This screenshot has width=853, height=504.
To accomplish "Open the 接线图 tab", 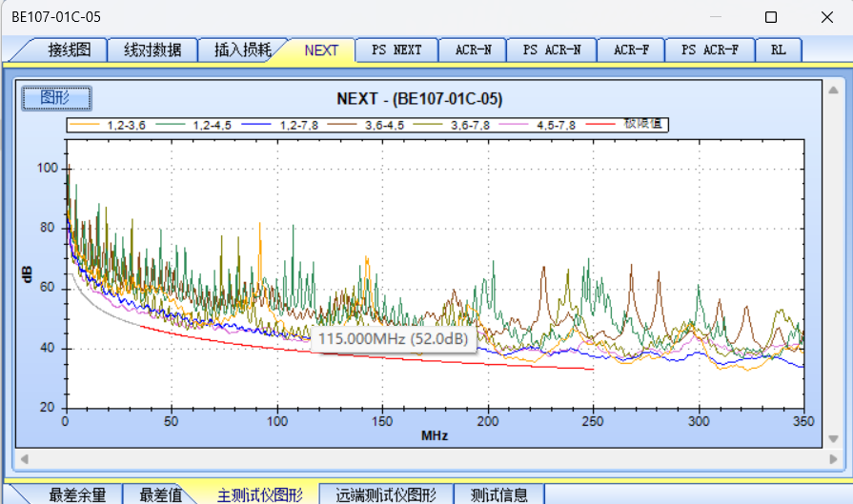I will click(x=69, y=50).
